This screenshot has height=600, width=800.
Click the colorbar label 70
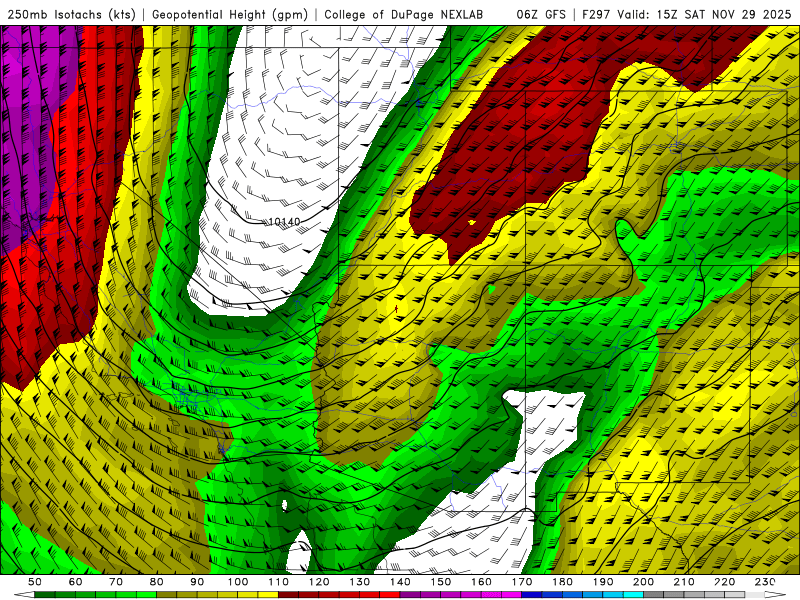coord(116,582)
